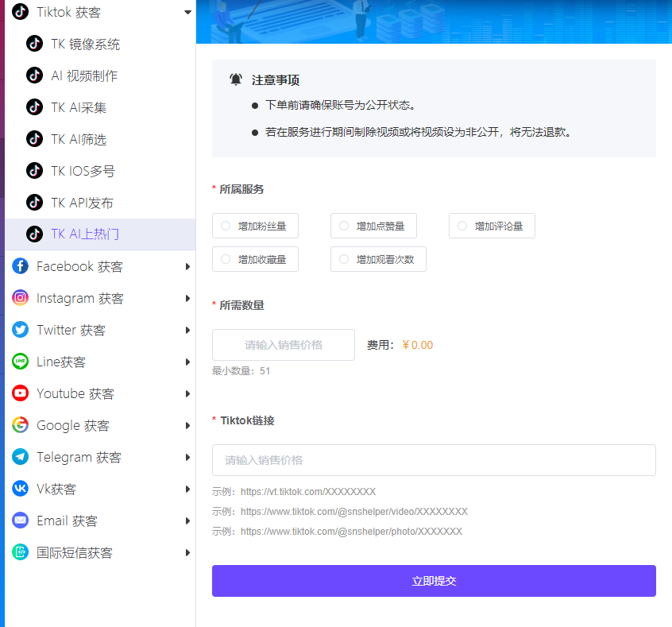Open the TK AI上热门 menu item
Viewport: 672px width, 627px height.
pyautogui.click(x=100, y=234)
